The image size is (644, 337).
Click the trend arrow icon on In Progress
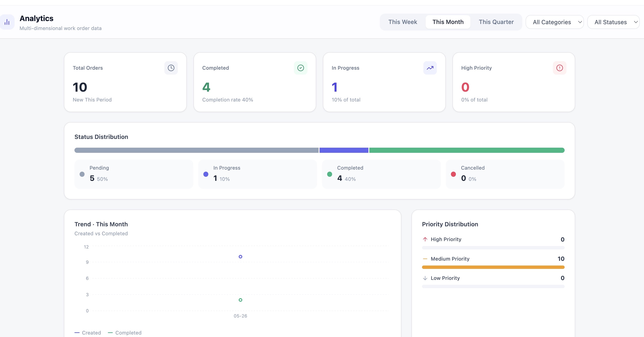430,68
